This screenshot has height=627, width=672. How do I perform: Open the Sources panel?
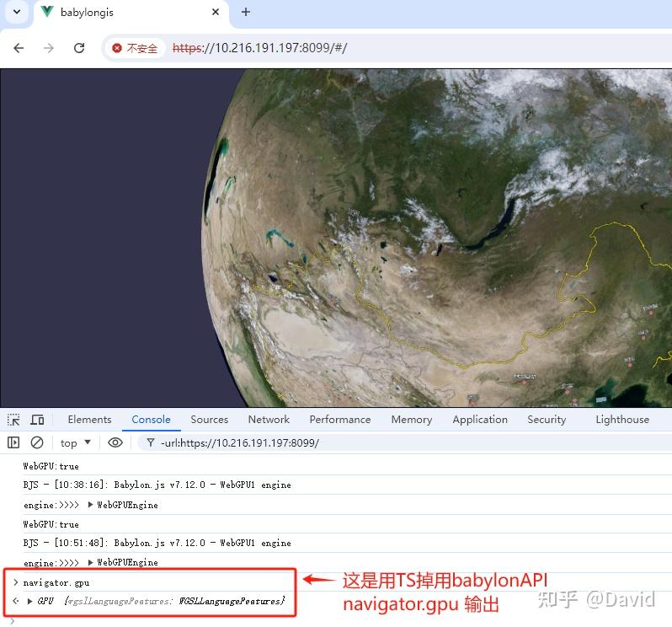click(x=209, y=420)
